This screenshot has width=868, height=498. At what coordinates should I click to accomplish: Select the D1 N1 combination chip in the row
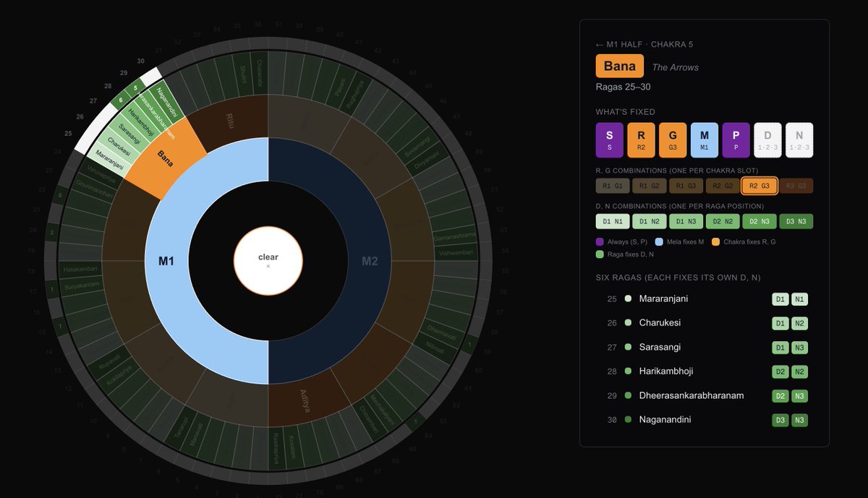[613, 222]
